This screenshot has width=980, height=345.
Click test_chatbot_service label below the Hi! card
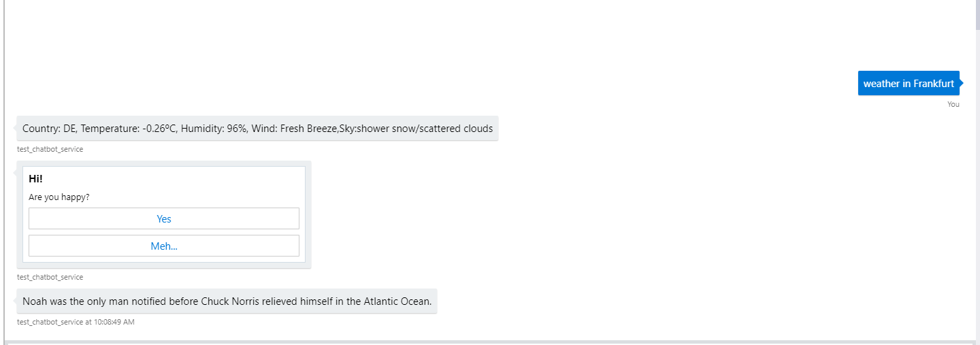point(50,277)
